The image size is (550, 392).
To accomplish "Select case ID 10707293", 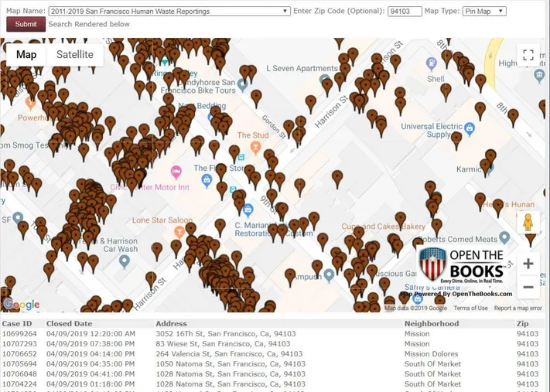I will pyautogui.click(x=19, y=344).
